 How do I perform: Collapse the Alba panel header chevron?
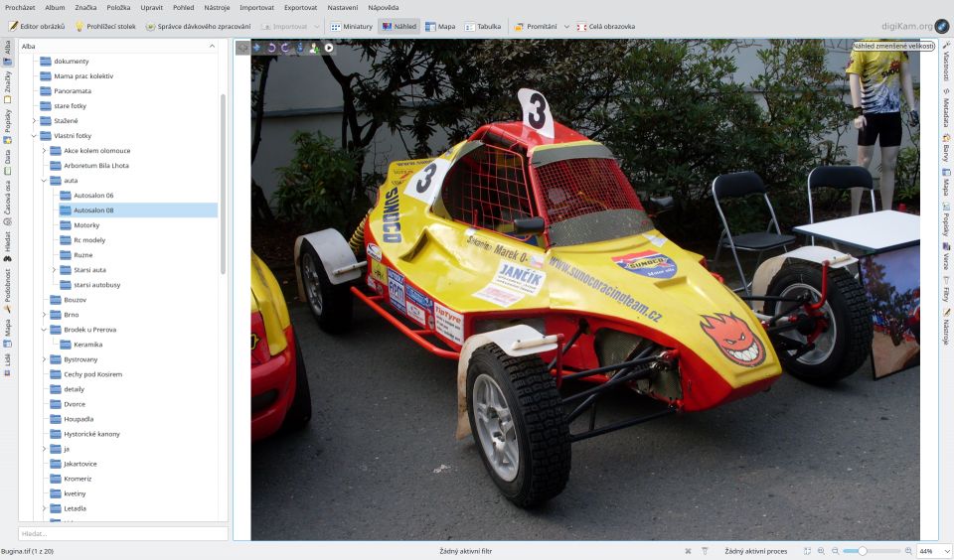(x=212, y=47)
